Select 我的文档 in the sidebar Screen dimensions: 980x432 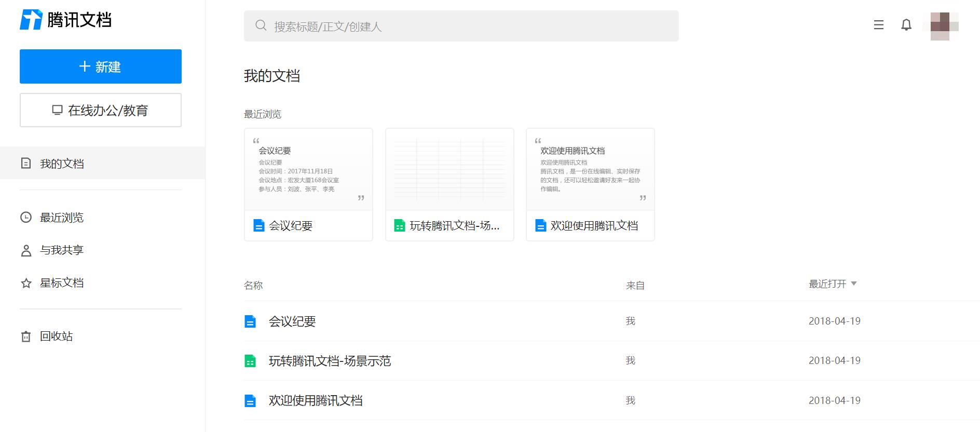click(x=102, y=164)
